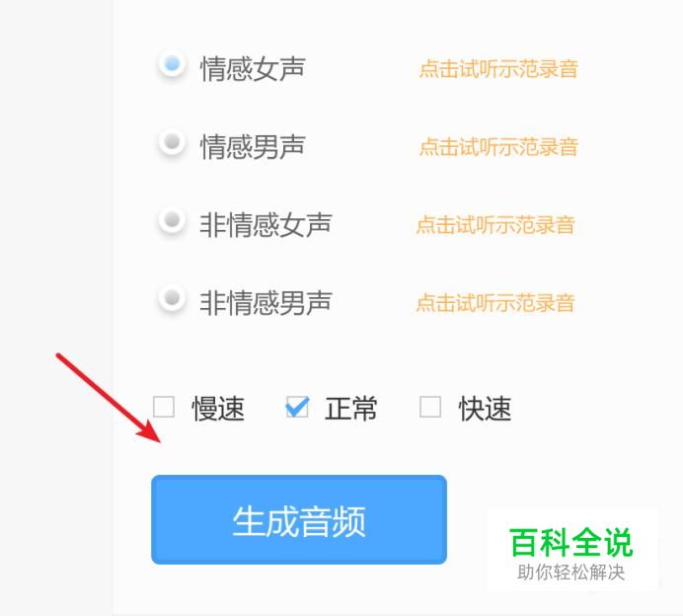Open 点击试听示范录音 link beside 非情感男声
The width and height of the screenshot is (683, 616).
(495, 303)
